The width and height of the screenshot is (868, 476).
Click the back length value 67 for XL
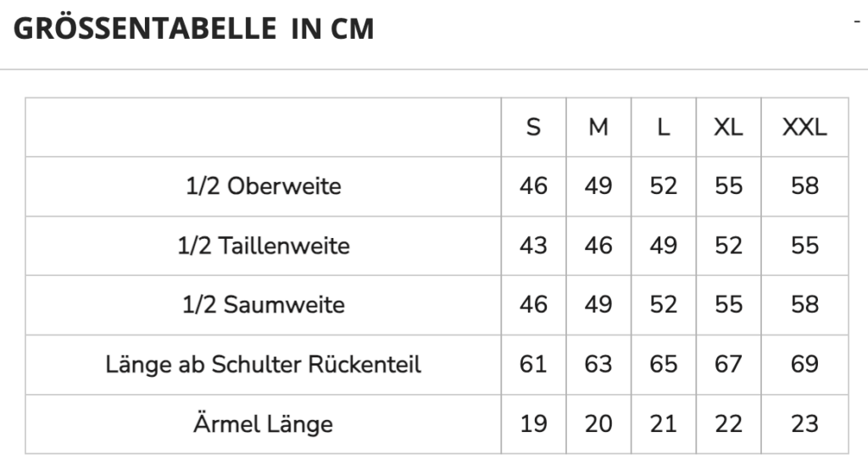point(728,364)
